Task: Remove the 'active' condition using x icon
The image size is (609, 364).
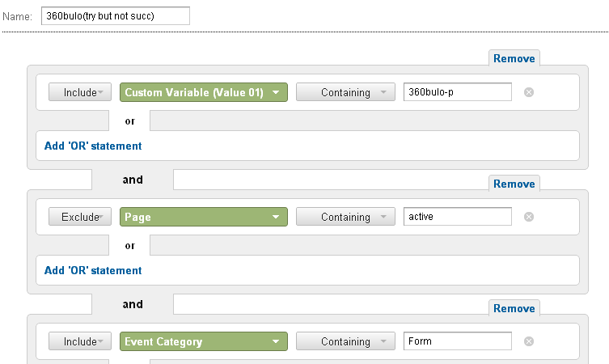Action: [x=529, y=217]
